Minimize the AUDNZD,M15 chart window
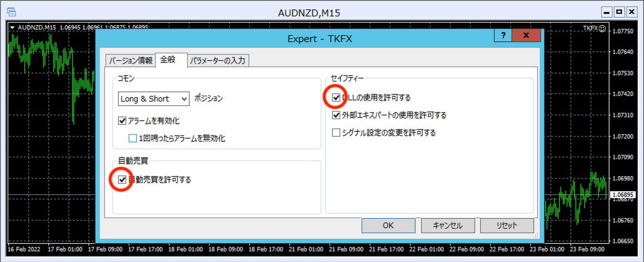Viewport: 644px width, 262px height. click(606, 12)
